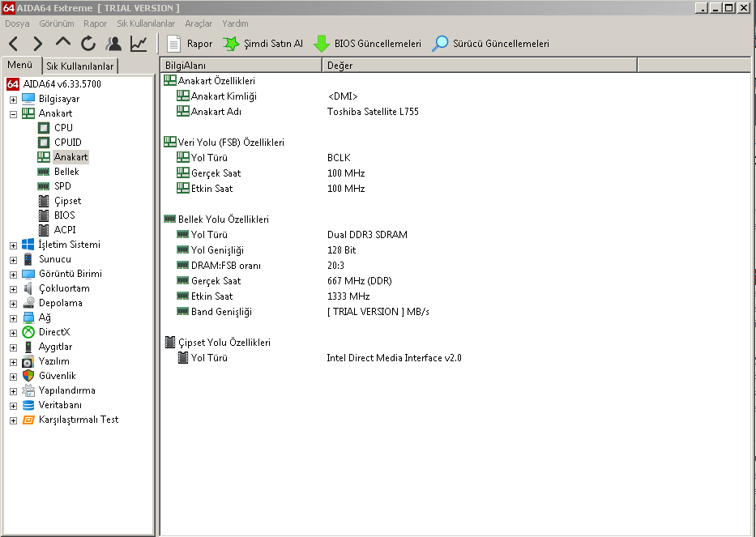Viewport: 756px width, 537px height.
Task: Select the Çipset chip icon
Action: [44, 201]
